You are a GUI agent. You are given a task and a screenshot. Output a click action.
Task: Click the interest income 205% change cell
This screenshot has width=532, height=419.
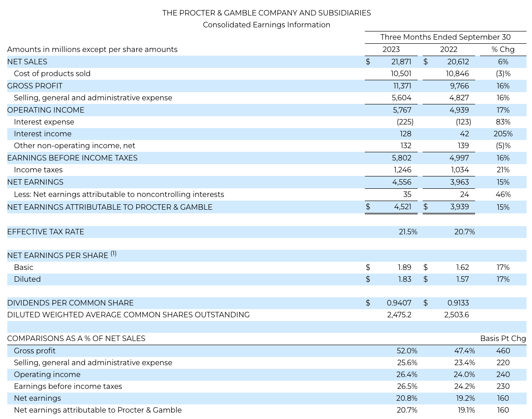pos(503,134)
